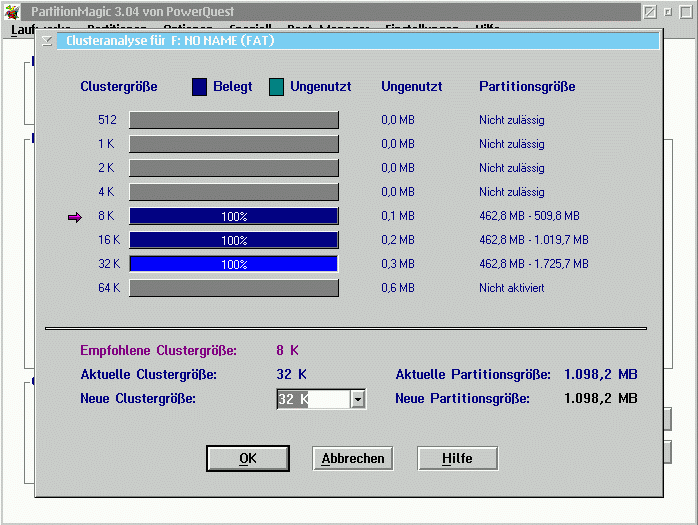Click the Partitionsgröße column header
Screen dimensions: 698x525
click(527, 86)
